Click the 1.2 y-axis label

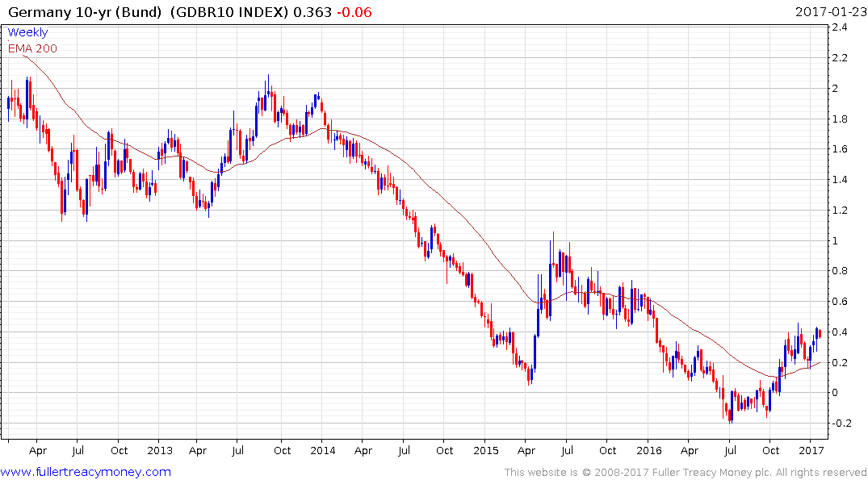839,211
